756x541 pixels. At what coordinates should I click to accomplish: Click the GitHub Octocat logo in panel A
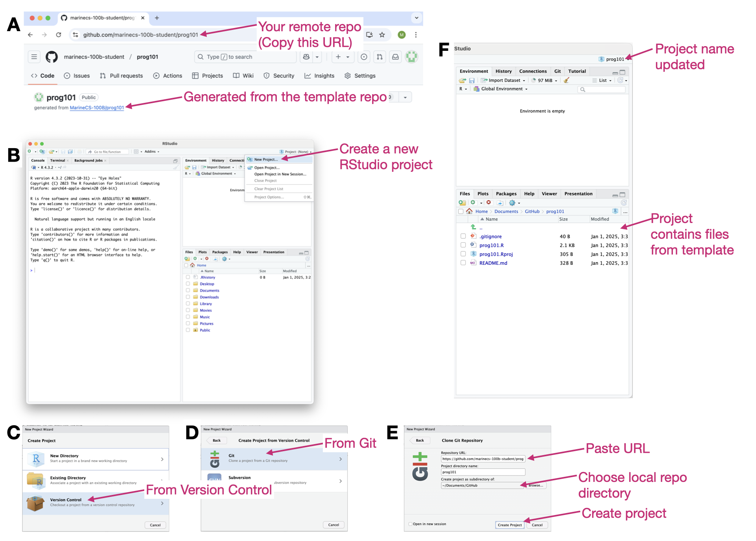pos(52,57)
